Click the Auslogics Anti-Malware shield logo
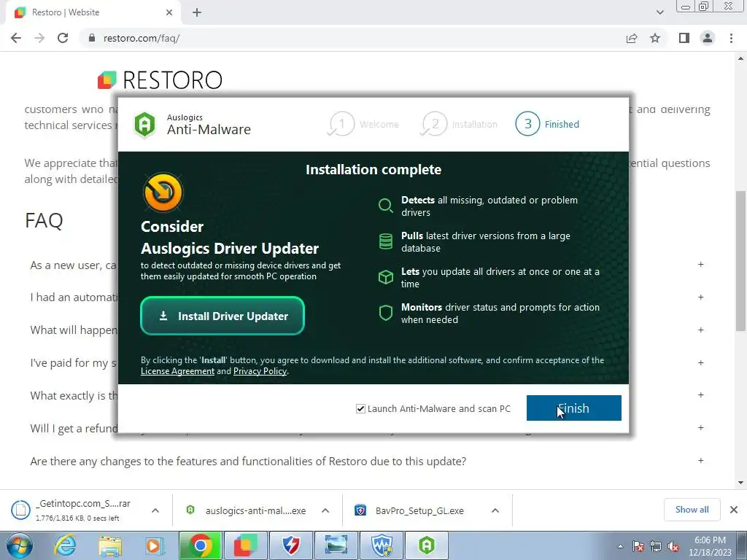Viewport: 747px width, 560px height. click(144, 124)
